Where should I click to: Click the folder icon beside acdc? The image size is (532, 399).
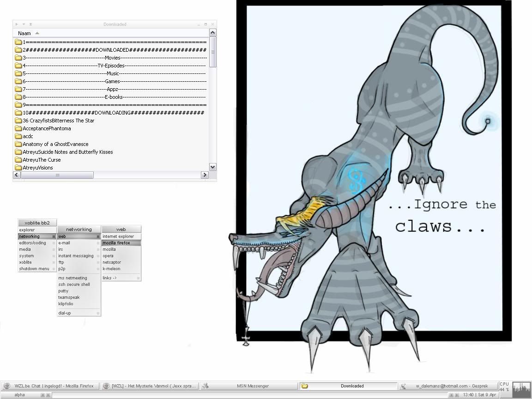[x=18, y=136]
